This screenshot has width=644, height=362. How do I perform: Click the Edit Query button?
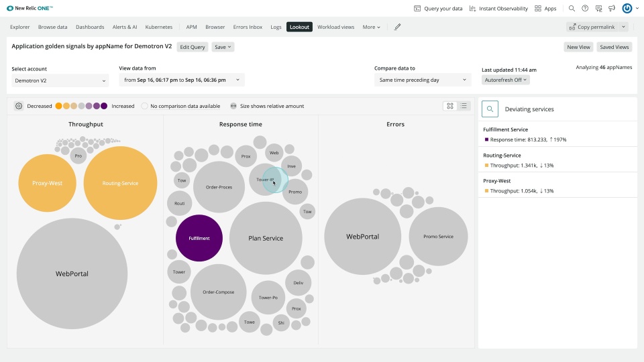193,47
